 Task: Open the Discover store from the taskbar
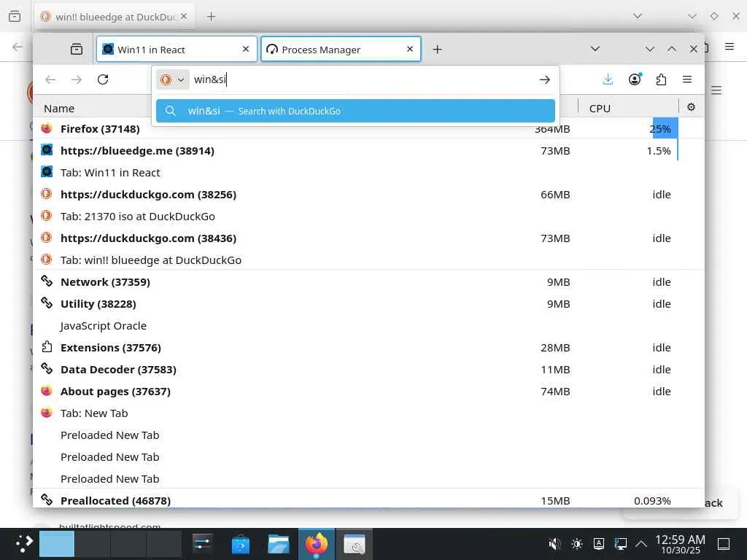(240, 543)
